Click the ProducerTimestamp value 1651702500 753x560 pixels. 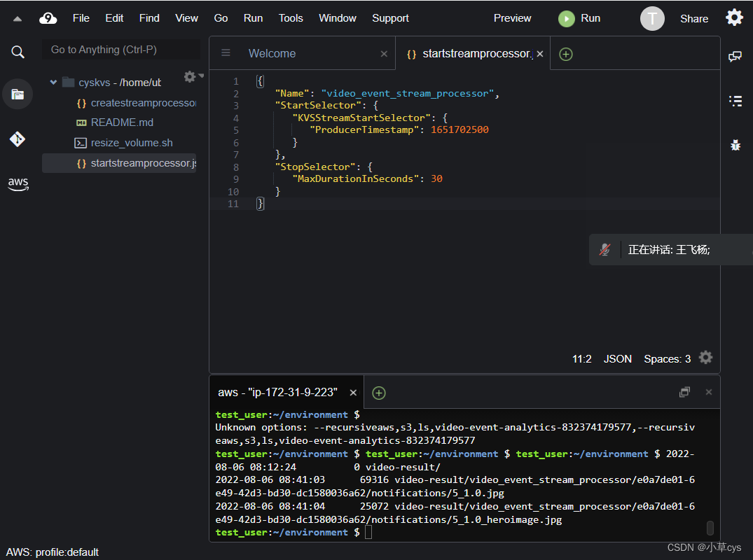click(x=460, y=130)
